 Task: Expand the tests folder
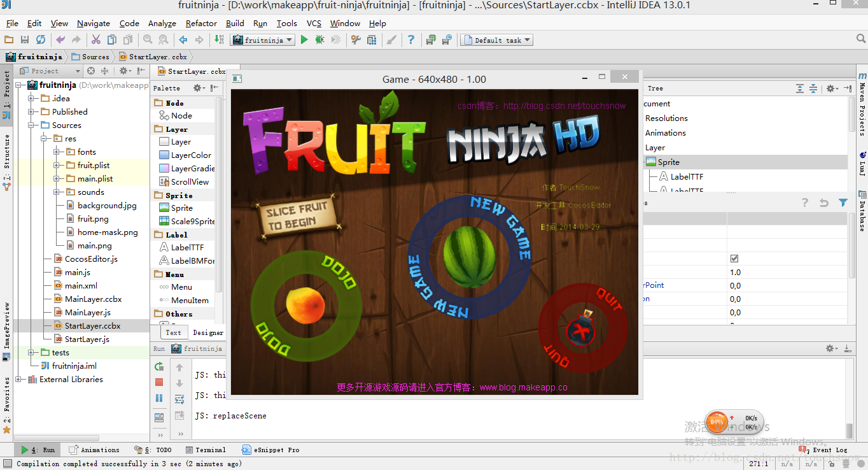click(31, 353)
